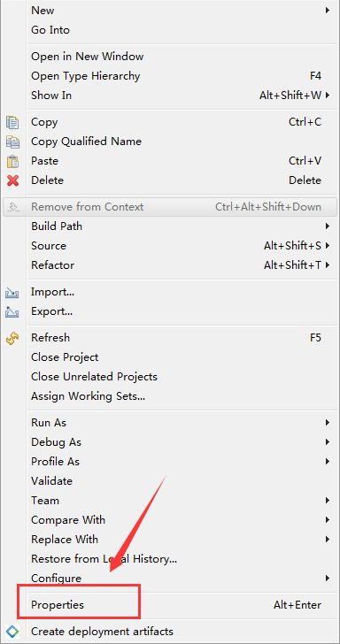Click the Export icon
The image size is (340, 644).
[x=12, y=311]
